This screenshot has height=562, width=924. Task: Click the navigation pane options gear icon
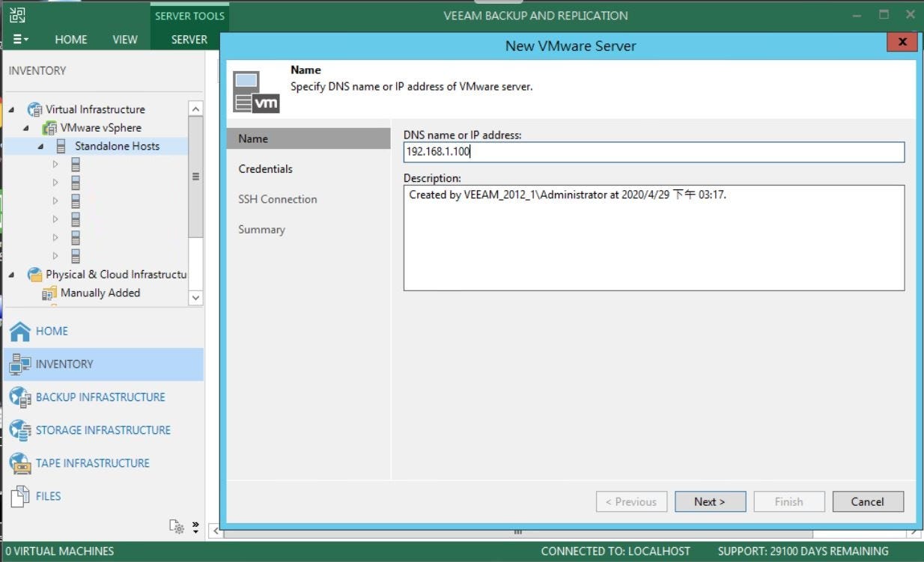[x=177, y=527]
